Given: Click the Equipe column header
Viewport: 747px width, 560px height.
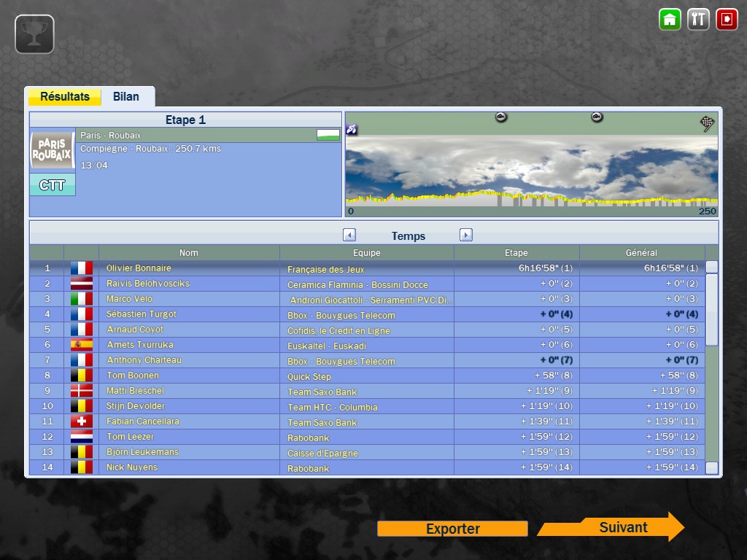Looking at the screenshot, I should [x=366, y=253].
